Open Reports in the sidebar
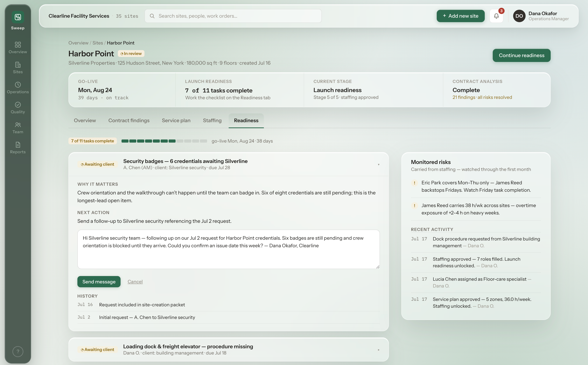The width and height of the screenshot is (588, 365). coord(18,148)
